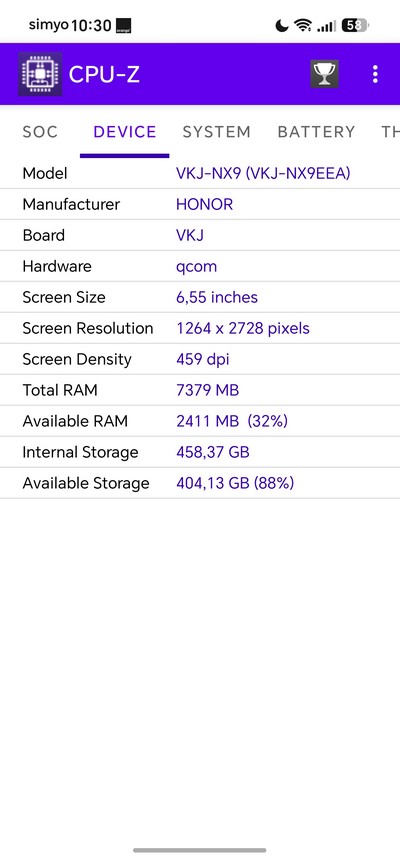Tap the Total RAM 7379 MB row
400x863 pixels.
tap(200, 390)
